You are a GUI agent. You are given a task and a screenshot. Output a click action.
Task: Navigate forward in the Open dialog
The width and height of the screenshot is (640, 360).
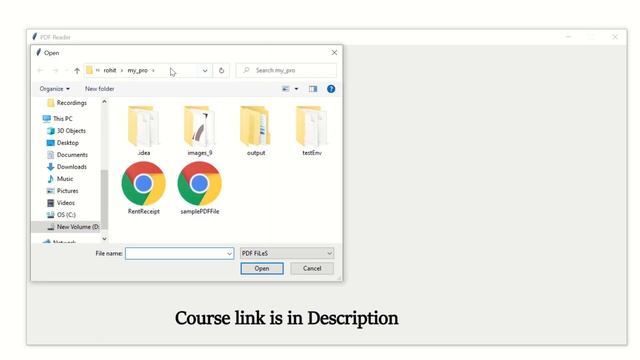click(x=55, y=71)
